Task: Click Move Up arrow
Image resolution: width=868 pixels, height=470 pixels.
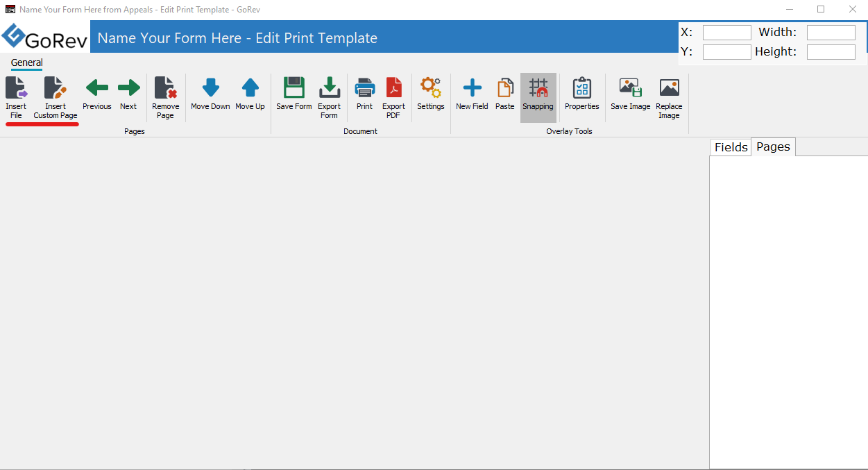Action: (250, 94)
